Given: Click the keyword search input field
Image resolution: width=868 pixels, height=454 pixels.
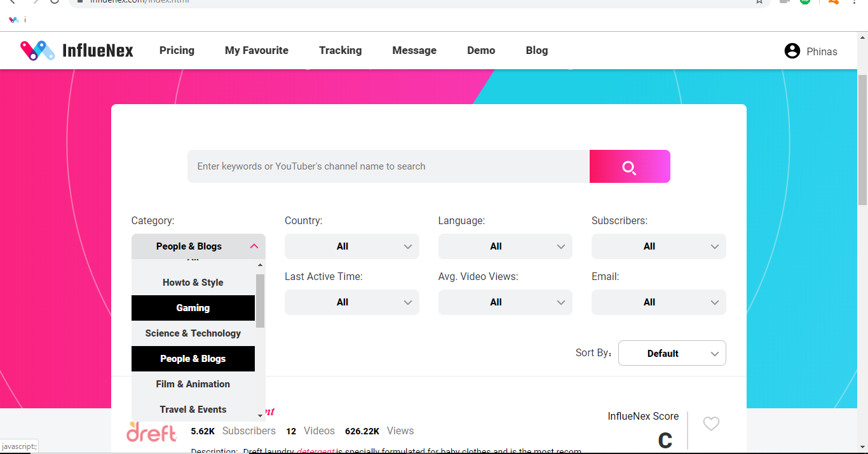Looking at the screenshot, I should [x=388, y=166].
